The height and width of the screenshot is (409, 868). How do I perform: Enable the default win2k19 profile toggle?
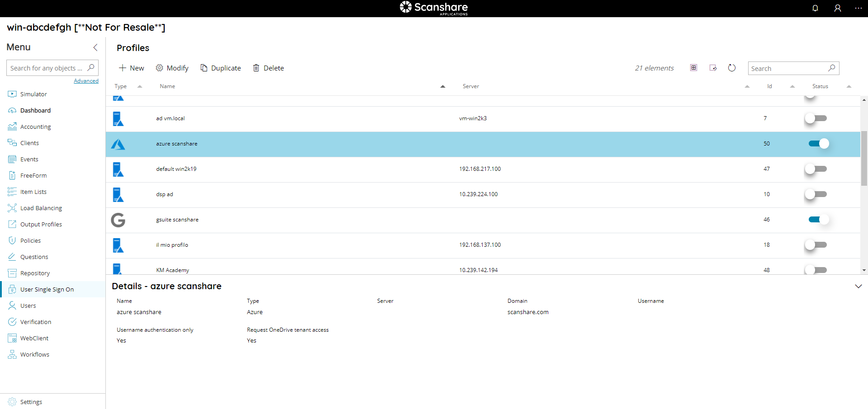[816, 169]
